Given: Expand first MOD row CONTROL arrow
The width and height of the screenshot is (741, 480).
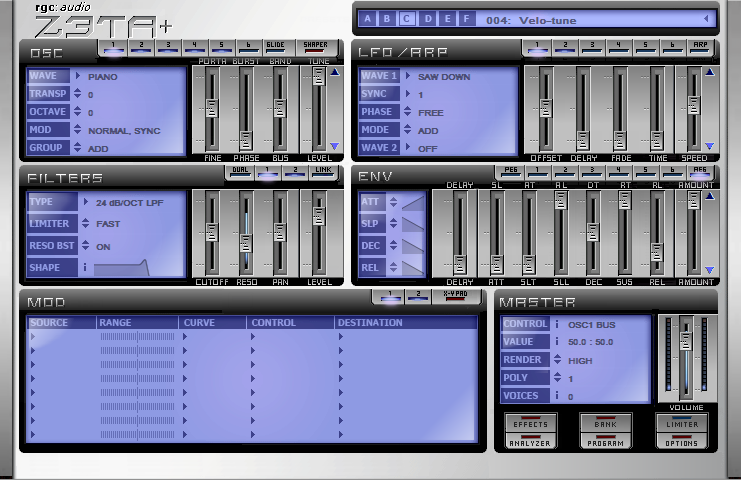Looking at the screenshot, I should (x=253, y=337).
